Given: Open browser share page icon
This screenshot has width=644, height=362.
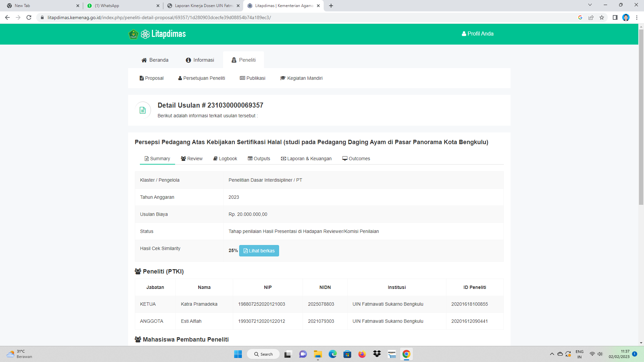Looking at the screenshot, I should [x=591, y=17].
